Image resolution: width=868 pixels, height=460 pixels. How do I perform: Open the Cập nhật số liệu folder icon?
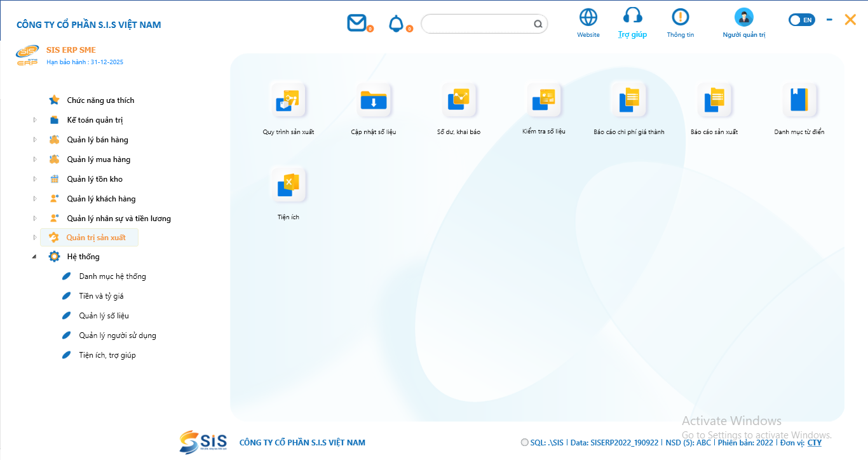click(374, 100)
